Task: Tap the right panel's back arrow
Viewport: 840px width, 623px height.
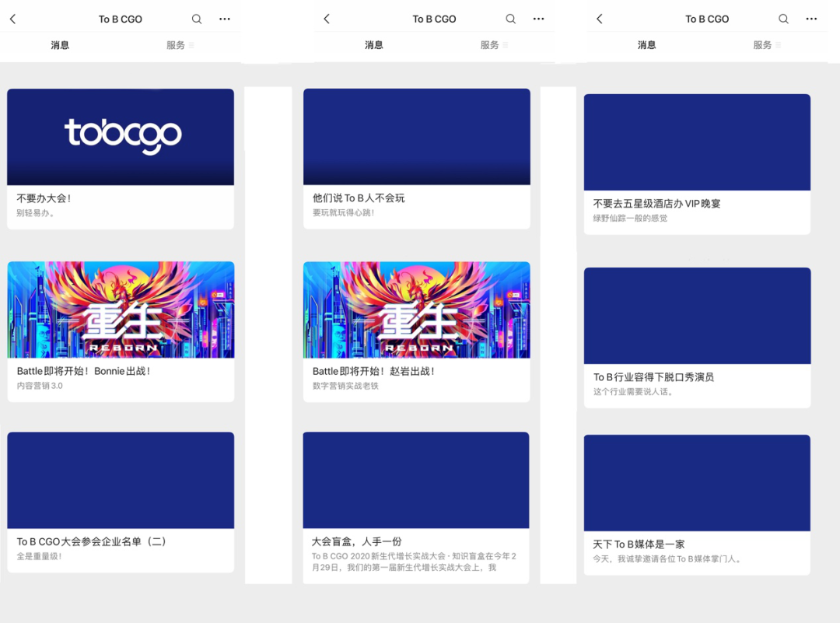Action: click(600, 18)
